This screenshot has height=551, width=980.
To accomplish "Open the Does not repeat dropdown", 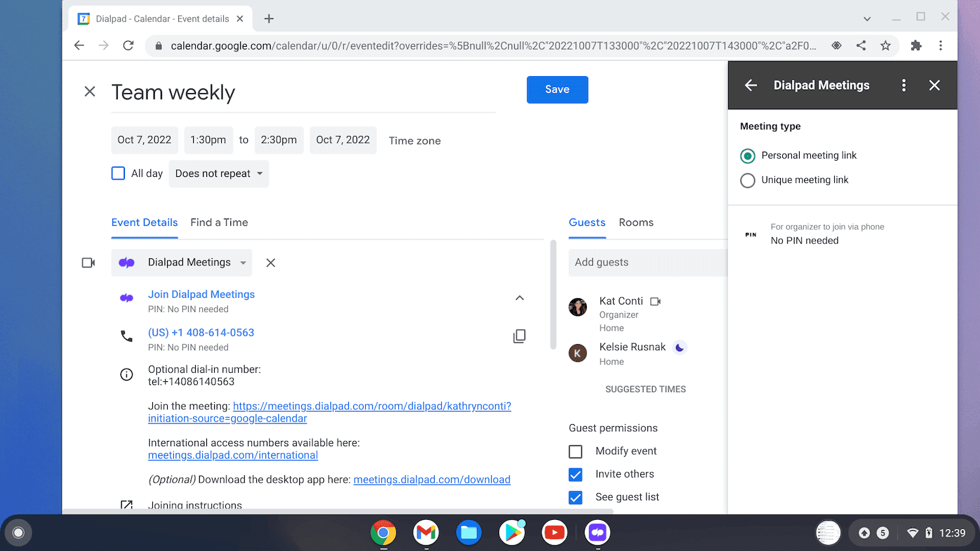I will pos(219,174).
